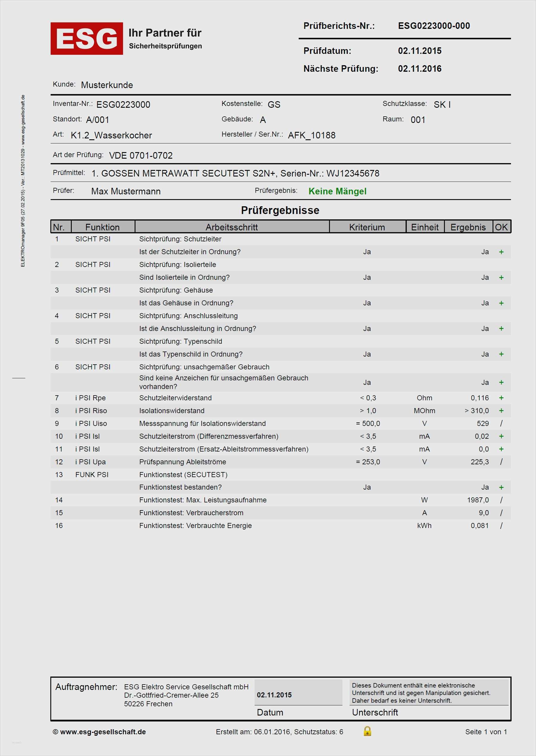Click the green 'Keine Mängel' result text
Screen dimensions: 536x756
pyautogui.click(x=337, y=191)
